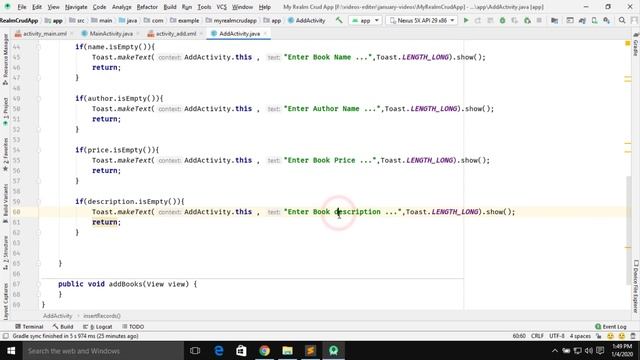Open the Build menu
The width and height of the screenshot is (640, 360).
coord(170,7)
